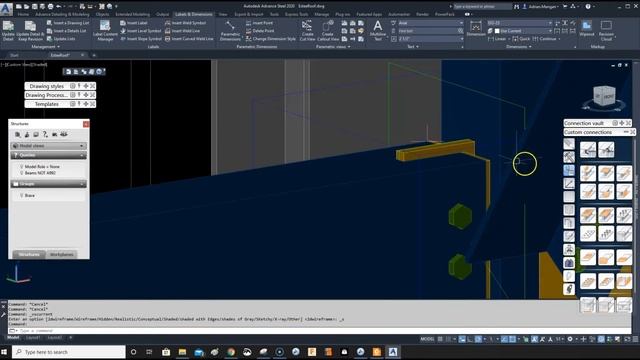Screen dimensions: 640x360
Task: Toggle the 'Model Role = None' query bulb
Action: click(x=22, y=167)
